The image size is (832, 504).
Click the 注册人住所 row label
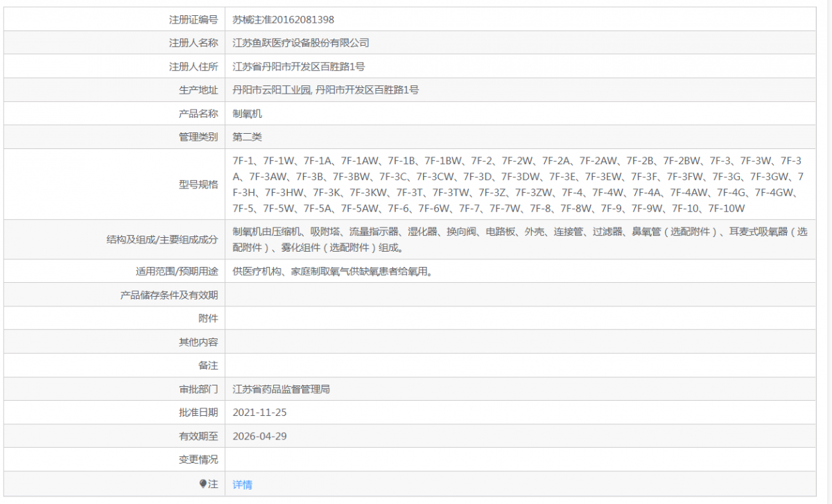(x=193, y=67)
